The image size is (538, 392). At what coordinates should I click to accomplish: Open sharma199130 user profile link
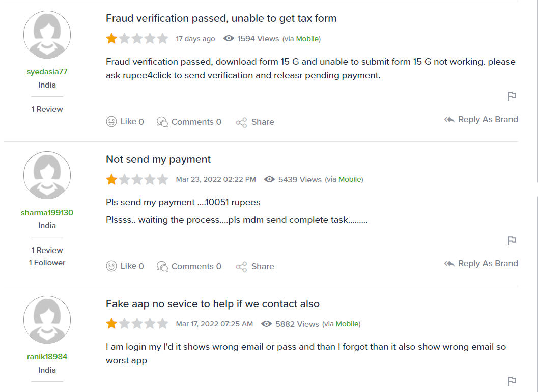point(47,212)
